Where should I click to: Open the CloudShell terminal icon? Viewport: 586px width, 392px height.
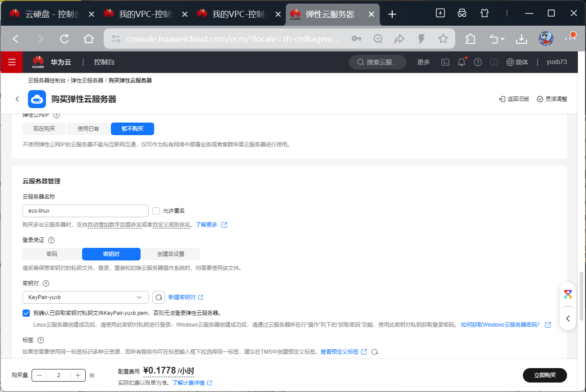click(445, 62)
